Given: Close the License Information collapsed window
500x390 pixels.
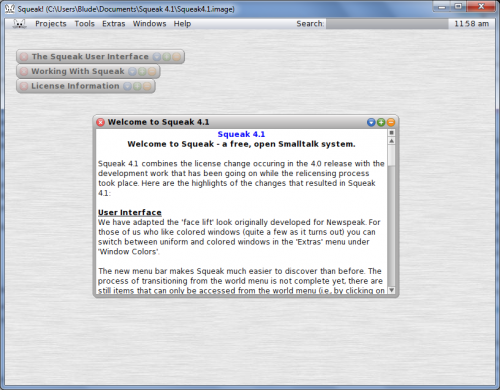Looking at the screenshot, I should click(24, 86).
